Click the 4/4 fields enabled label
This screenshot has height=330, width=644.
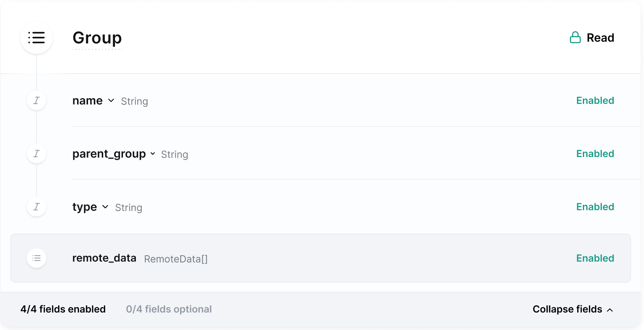(x=63, y=309)
